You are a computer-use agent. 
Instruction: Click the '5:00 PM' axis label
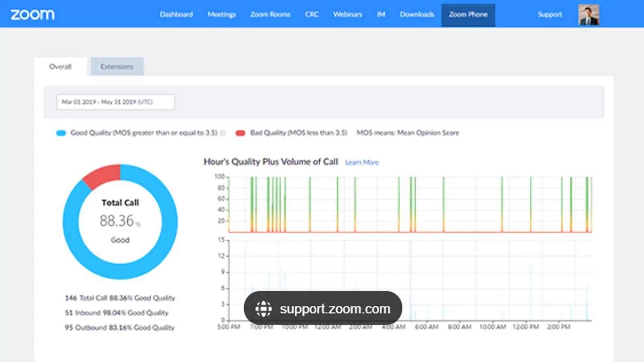point(229,327)
